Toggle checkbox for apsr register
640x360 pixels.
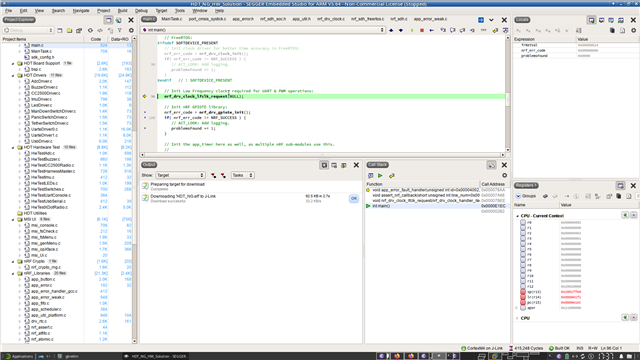523,307
